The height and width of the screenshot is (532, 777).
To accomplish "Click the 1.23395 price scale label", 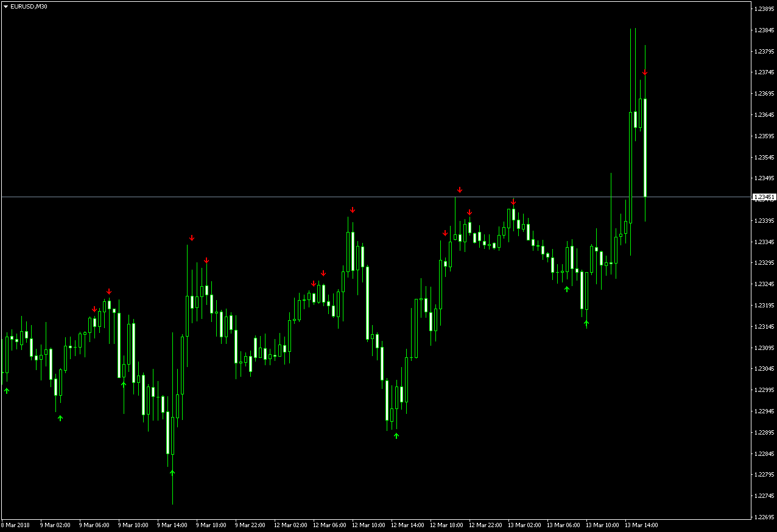I will point(765,221).
